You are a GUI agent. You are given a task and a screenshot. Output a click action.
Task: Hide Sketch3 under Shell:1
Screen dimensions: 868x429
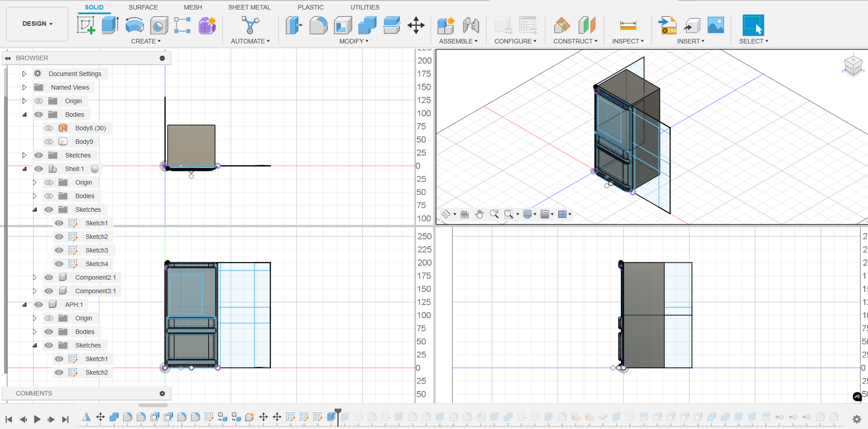pyautogui.click(x=59, y=250)
